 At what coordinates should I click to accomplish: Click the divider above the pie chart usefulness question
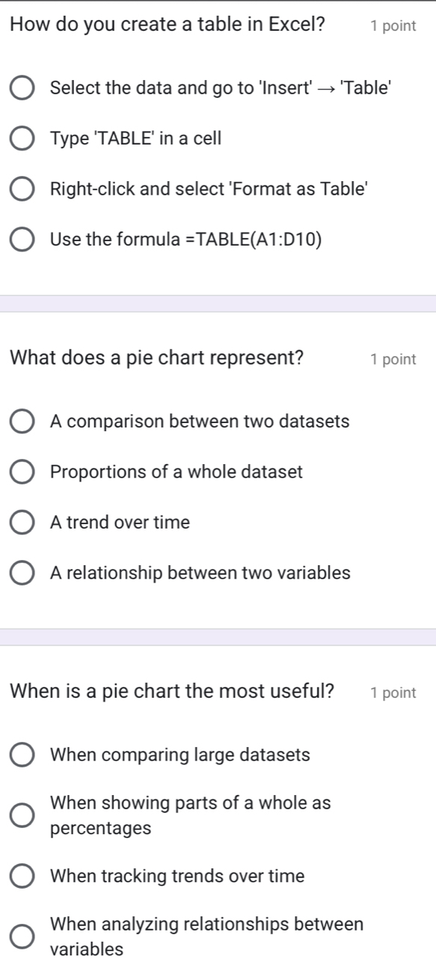(218, 637)
